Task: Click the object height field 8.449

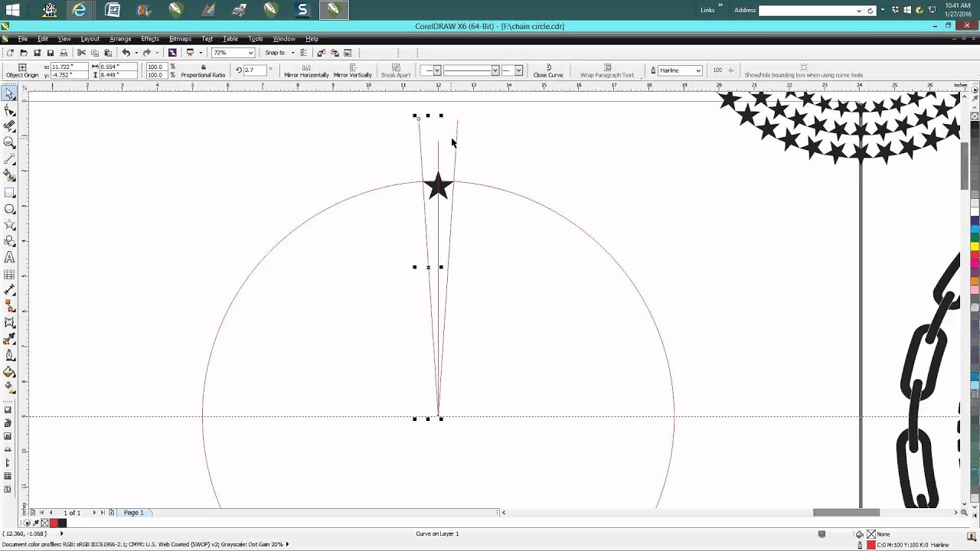Action: (119, 75)
